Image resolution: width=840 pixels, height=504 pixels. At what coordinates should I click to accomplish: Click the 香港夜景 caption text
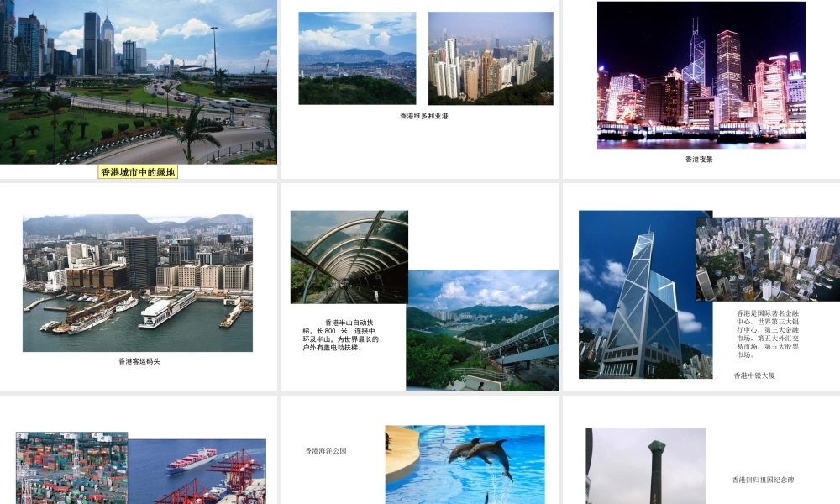tap(699, 159)
